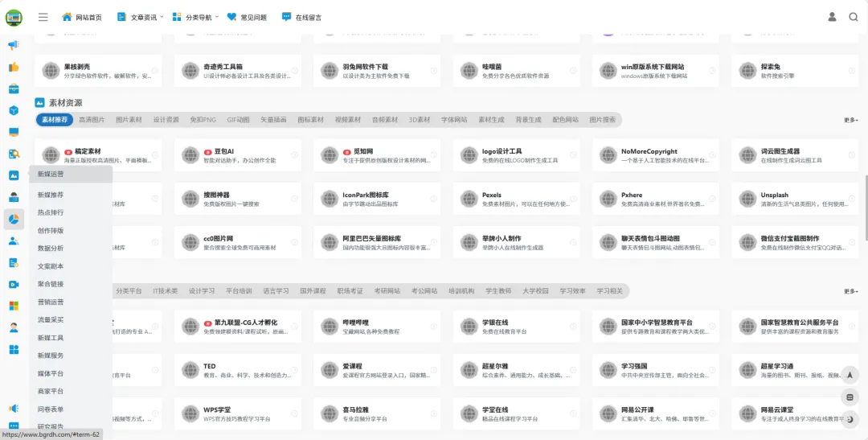Select the monitor icon in sidebar
This screenshot has height=440, width=868.
click(x=14, y=133)
